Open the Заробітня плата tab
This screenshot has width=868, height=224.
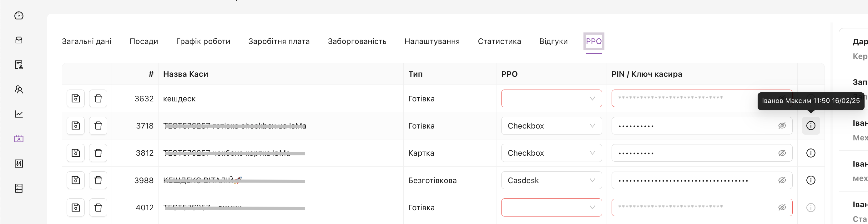279,41
